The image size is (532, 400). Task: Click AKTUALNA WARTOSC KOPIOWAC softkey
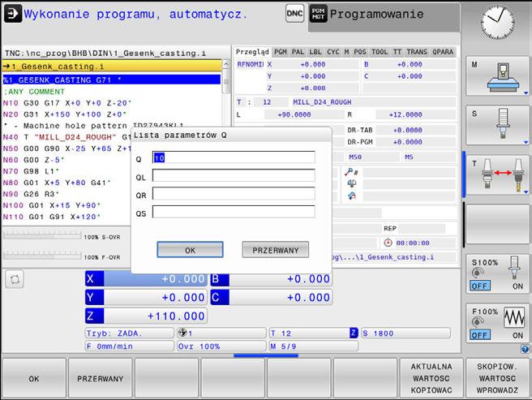click(x=431, y=378)
